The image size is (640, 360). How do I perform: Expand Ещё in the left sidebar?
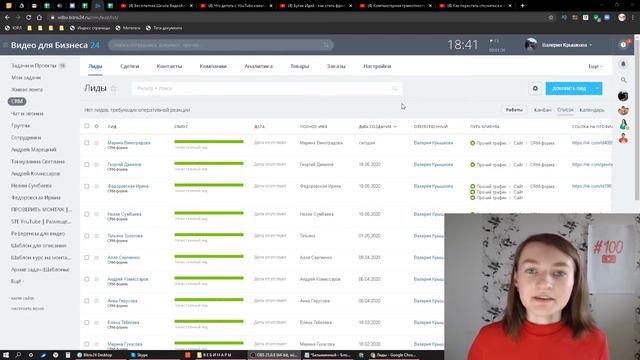click(17, 281)
